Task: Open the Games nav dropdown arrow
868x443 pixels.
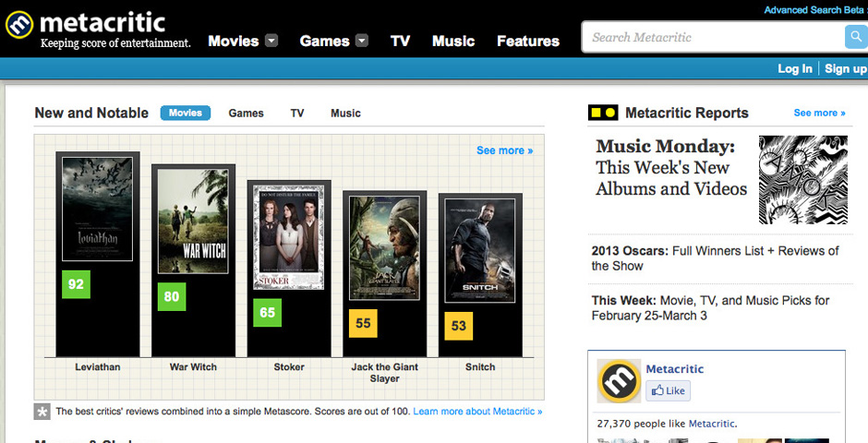Action: pos(361,41)
